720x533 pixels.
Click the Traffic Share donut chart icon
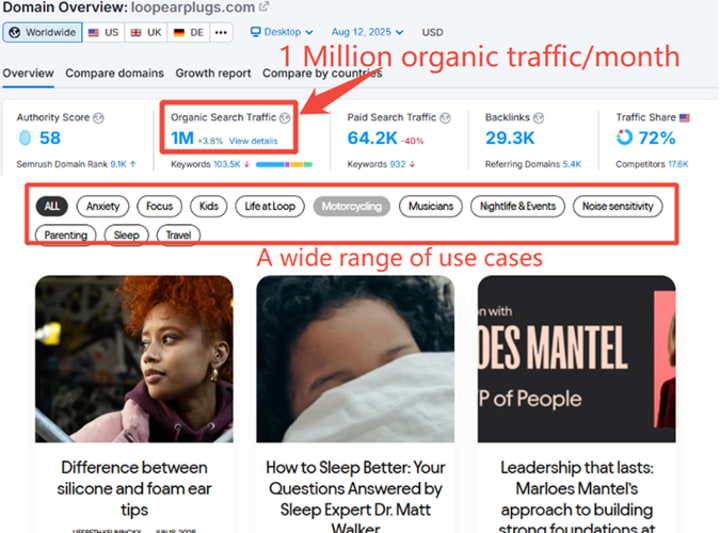pos(624,137)
